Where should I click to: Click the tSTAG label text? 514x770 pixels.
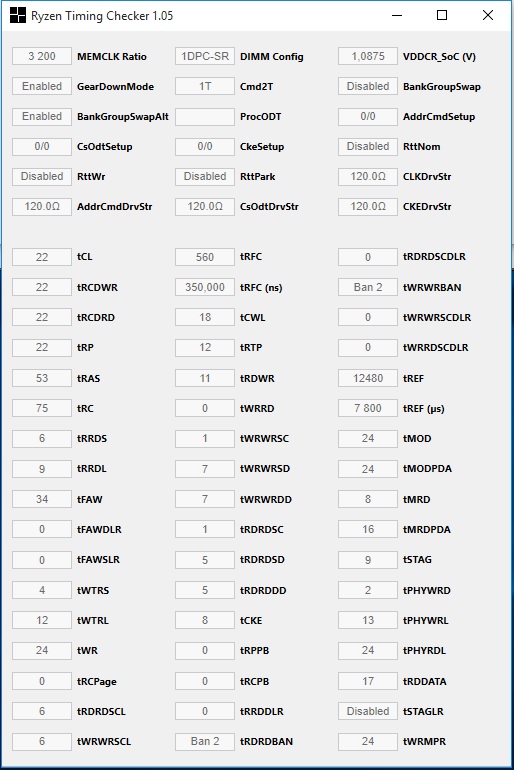417,559
